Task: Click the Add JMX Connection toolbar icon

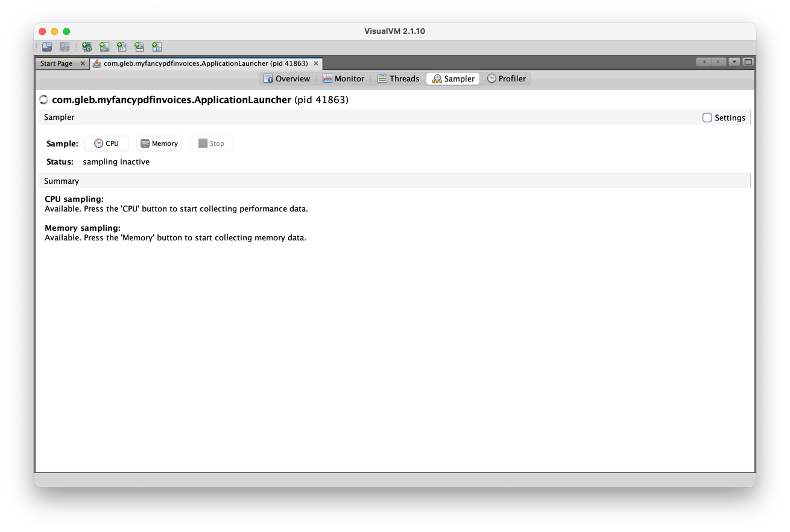Action: (104, 47)
